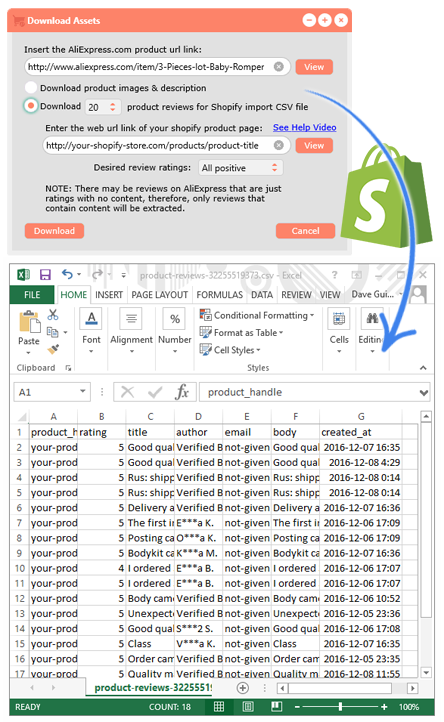Switch to the FORMULAS tab
This screenshot has width=444, height=722.
pos(220,295)
